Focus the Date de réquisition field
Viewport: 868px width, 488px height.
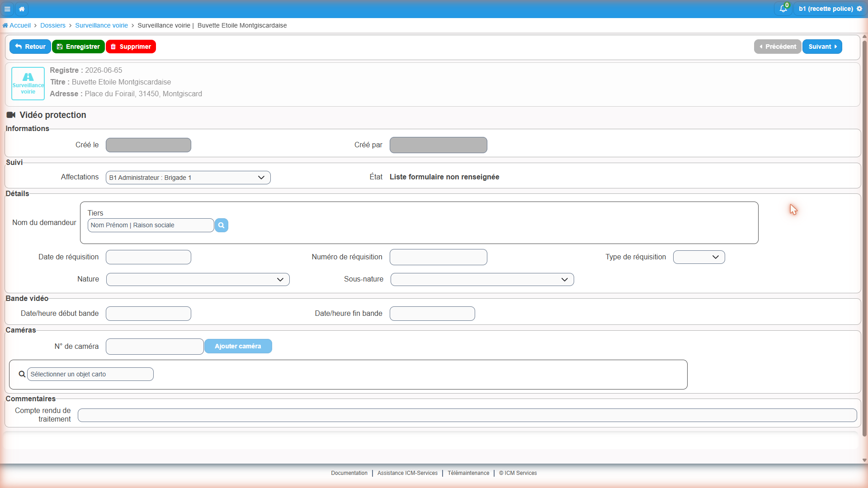(x=148, y=257)
